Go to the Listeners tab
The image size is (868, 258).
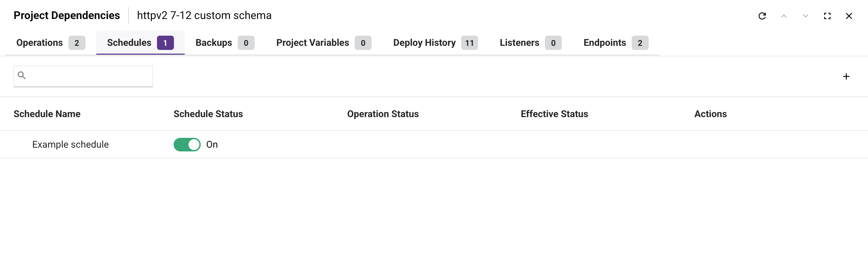pyautogui.click(x=530, y=43)
